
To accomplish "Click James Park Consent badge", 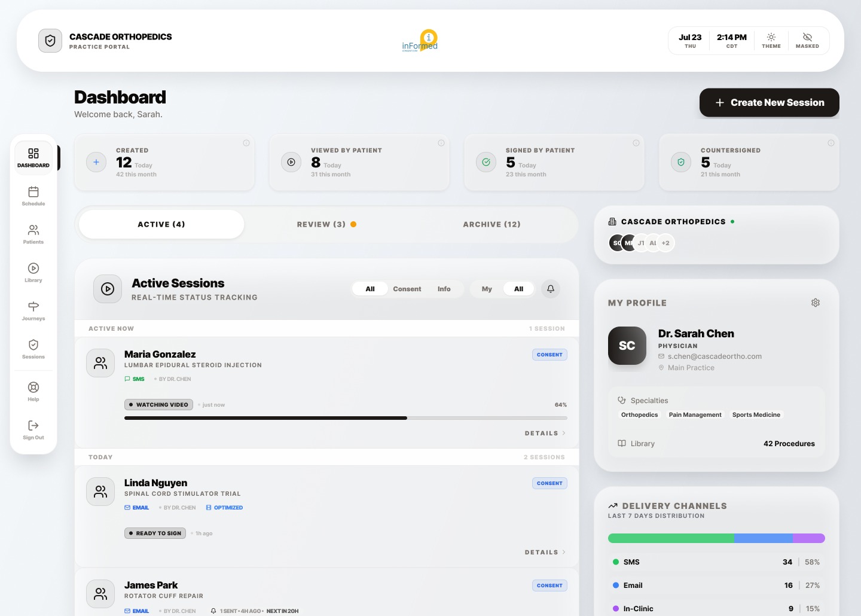I will point(549,585).
